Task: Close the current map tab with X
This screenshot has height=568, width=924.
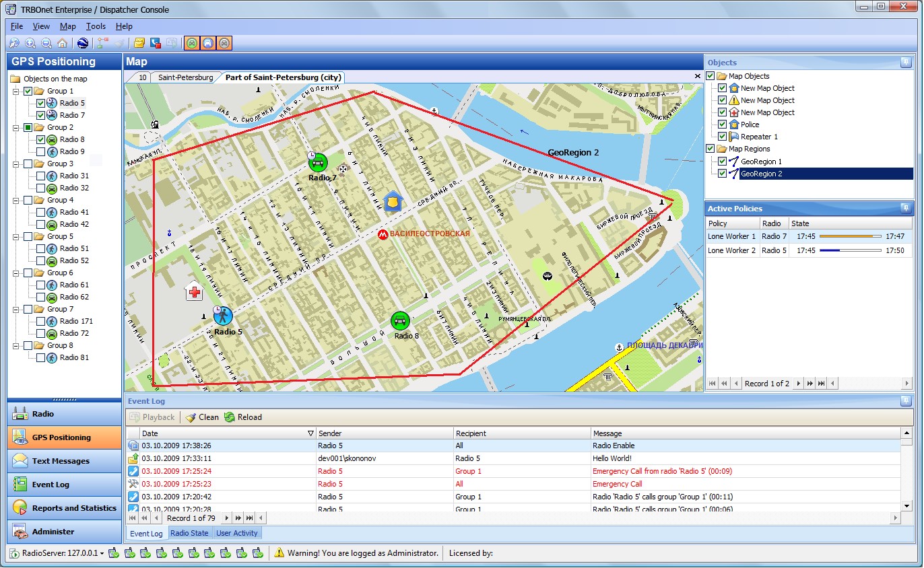Action: pos(697,76)
